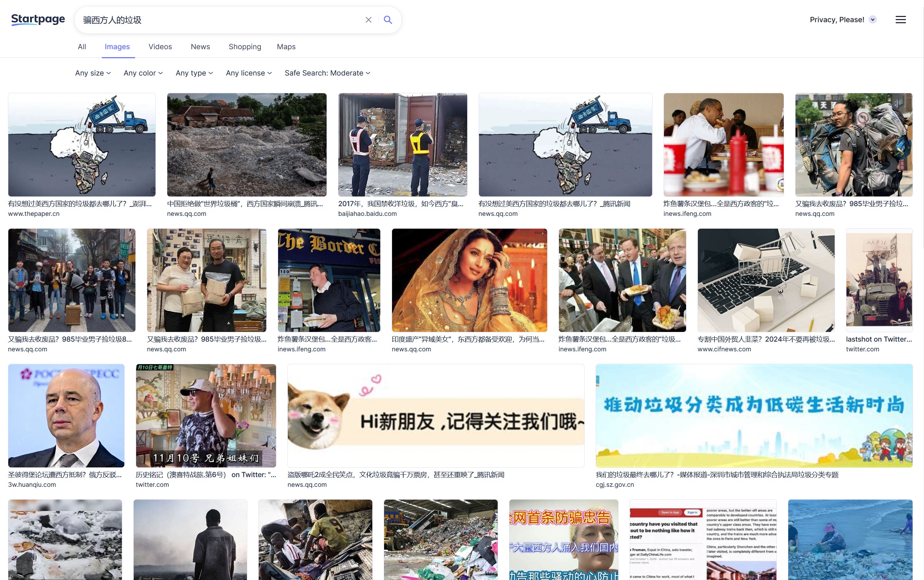Open the woman in golden veil image
The image size is (924, 580).
pyautogui.click(x=469, y=280)
